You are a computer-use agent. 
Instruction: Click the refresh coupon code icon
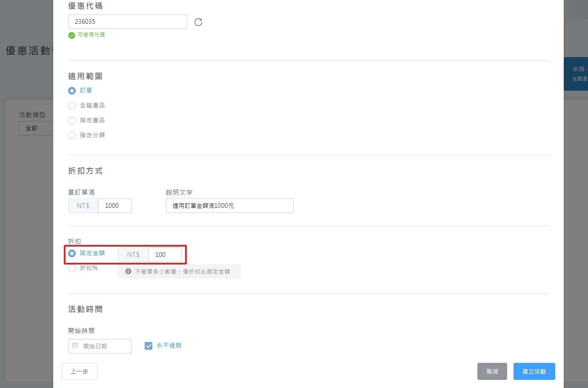198,22
